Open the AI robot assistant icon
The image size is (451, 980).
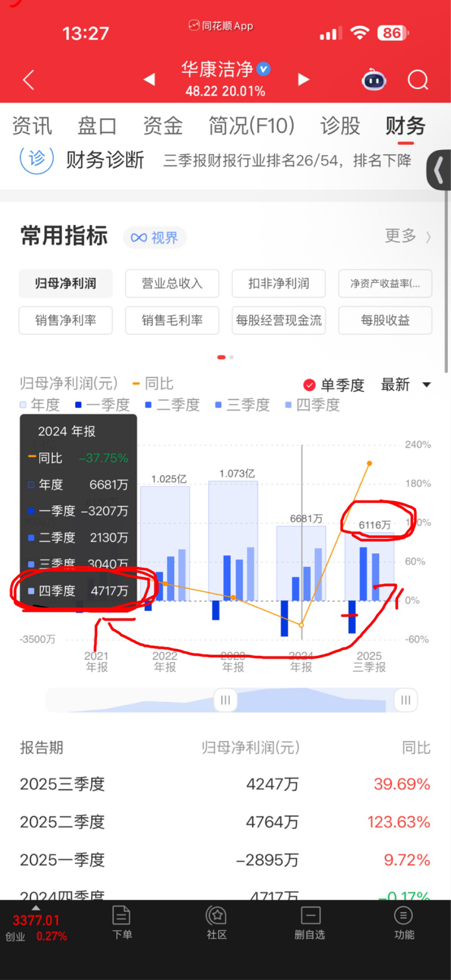click(374, 79)
